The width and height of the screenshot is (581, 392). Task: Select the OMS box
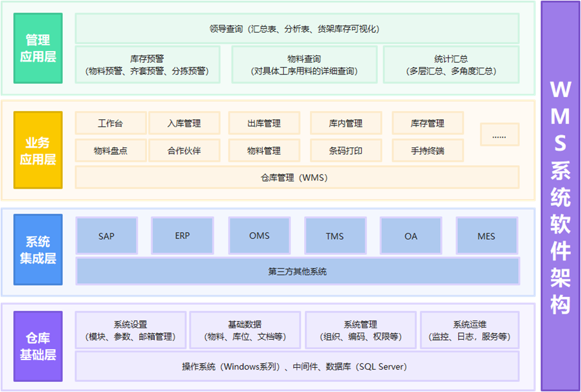[260, 236]
